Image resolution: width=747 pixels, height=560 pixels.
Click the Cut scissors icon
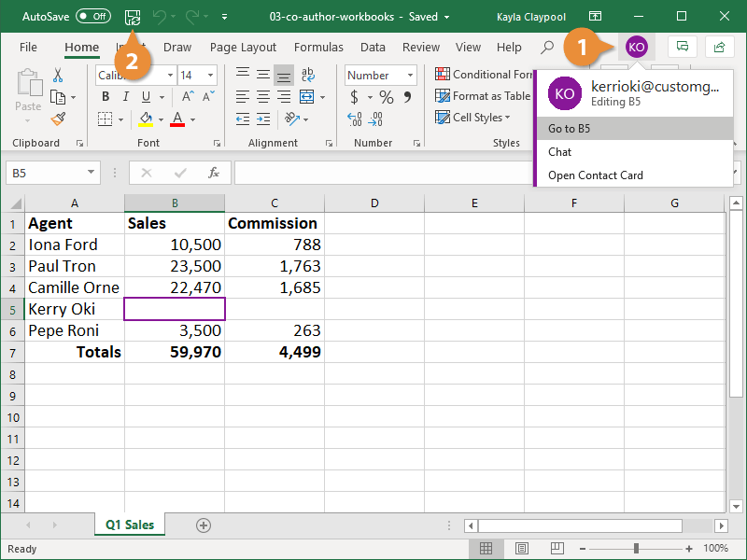coord(58,75)
